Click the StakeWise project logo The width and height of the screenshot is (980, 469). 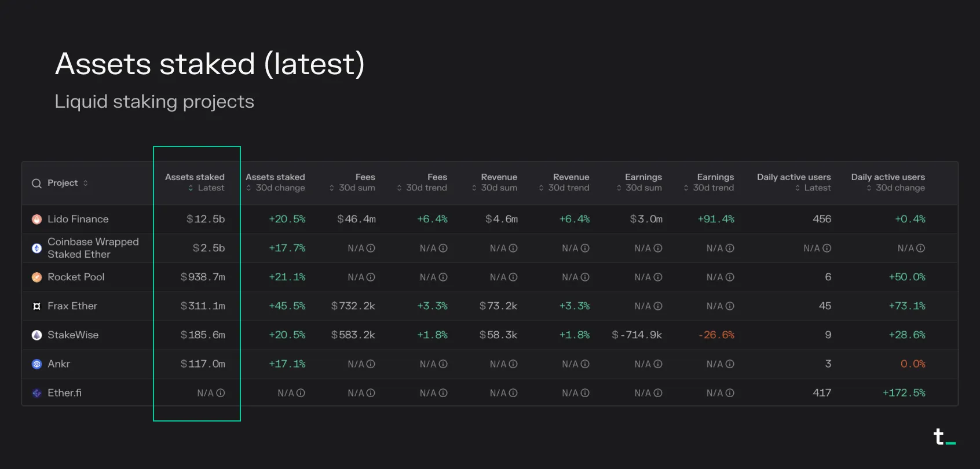point(36,335)
